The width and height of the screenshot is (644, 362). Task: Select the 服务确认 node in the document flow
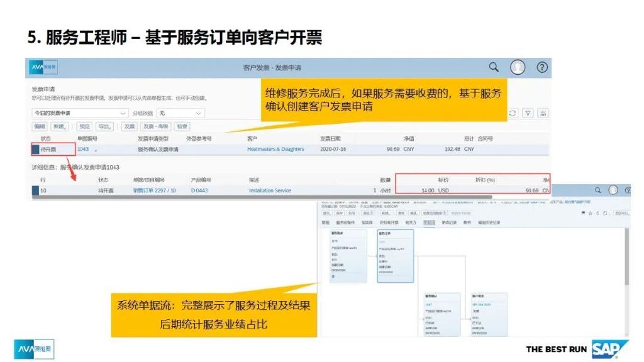click(x=442, y=314)
